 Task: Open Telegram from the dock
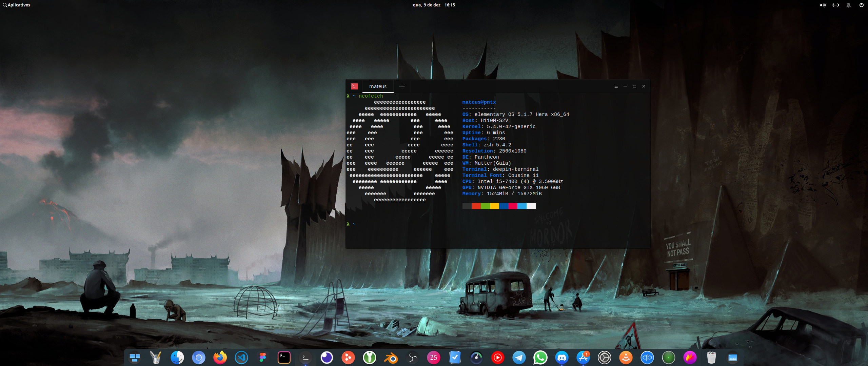coord(519,358)
